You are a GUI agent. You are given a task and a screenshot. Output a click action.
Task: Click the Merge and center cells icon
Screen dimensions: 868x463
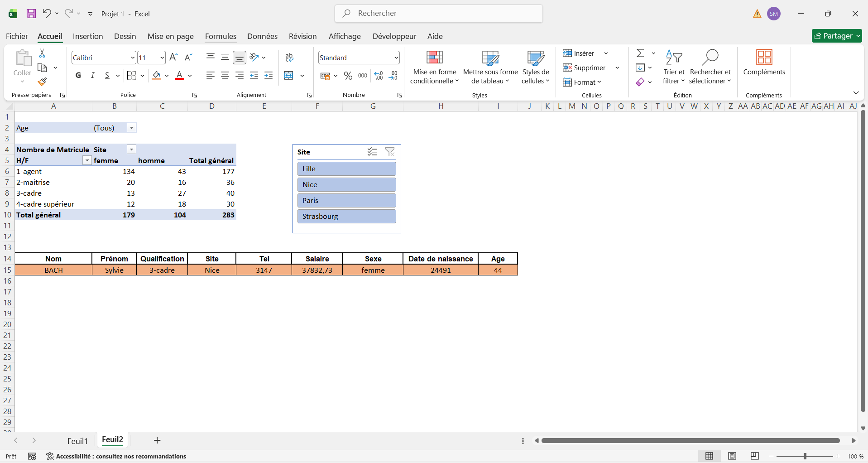(289, 76)
